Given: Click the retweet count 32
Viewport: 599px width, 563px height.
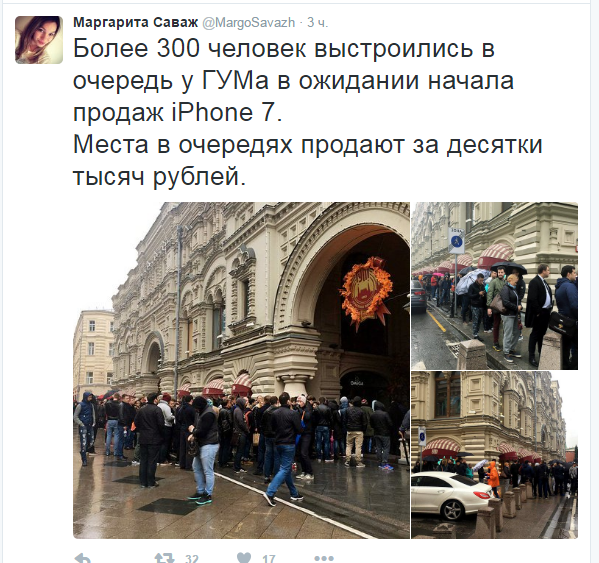Looking at the screenshot, I should (x=192, y=559).
